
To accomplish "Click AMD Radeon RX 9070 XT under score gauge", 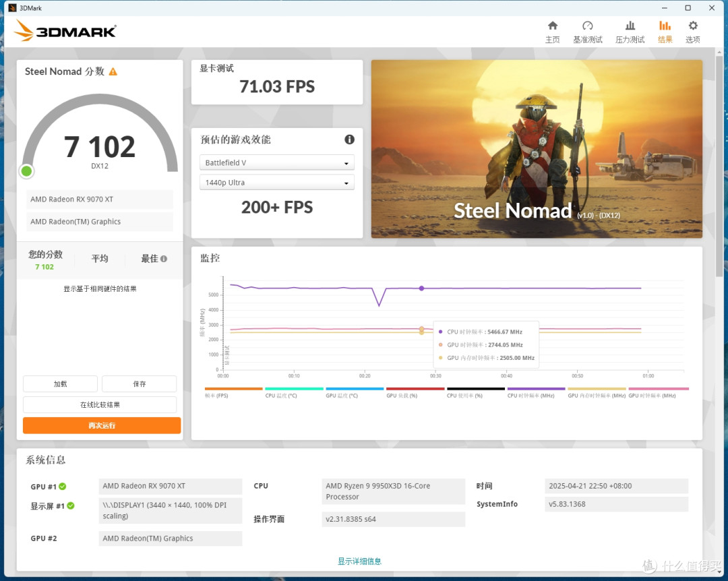I will click(x=99, y=200).
